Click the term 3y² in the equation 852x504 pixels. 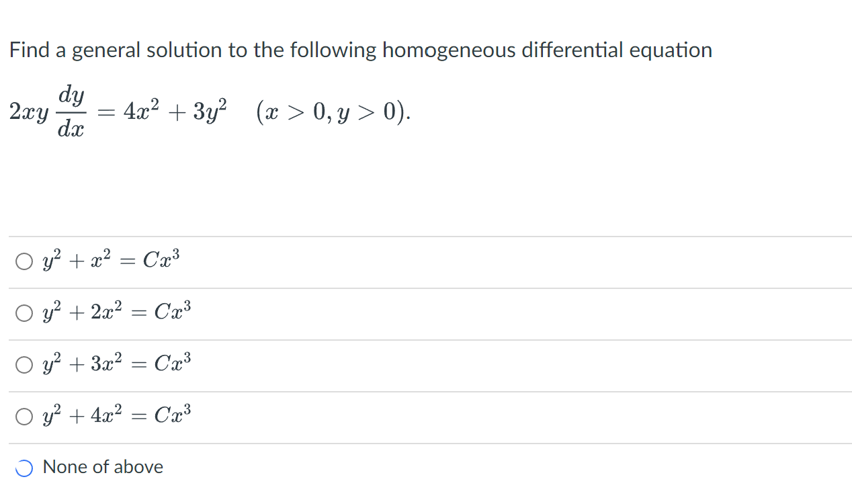(210, 110)
